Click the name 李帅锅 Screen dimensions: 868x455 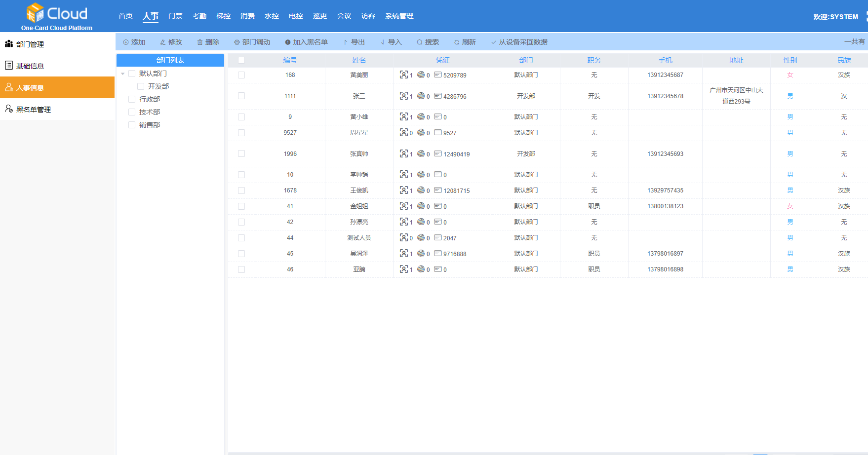point(359,175)
